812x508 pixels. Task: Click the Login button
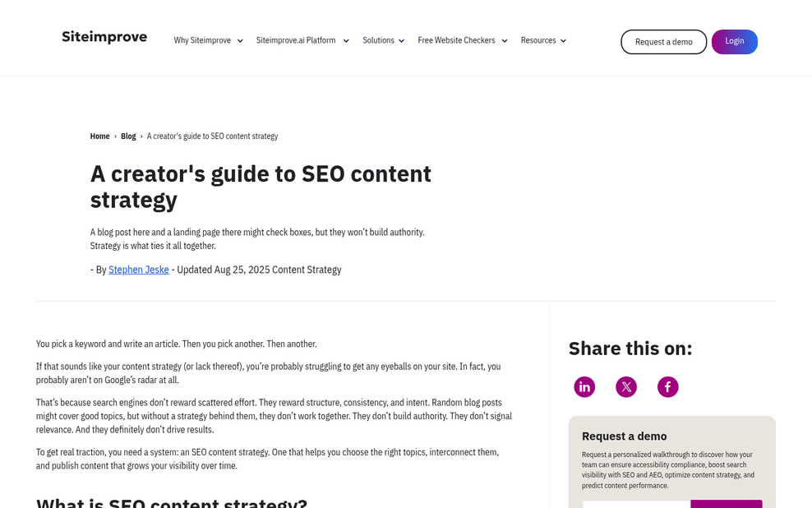pyautogui.click(x=734, y=41)
